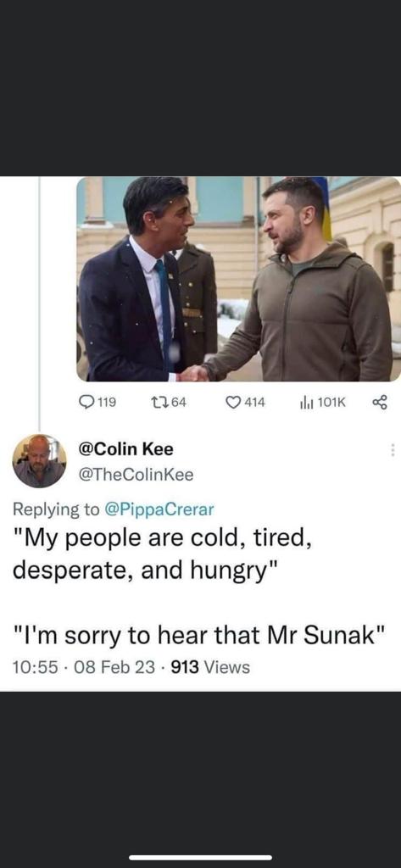The image size is (401, 868).
Task: Like the post with the heart icon
Action: [x=234, y=403]
